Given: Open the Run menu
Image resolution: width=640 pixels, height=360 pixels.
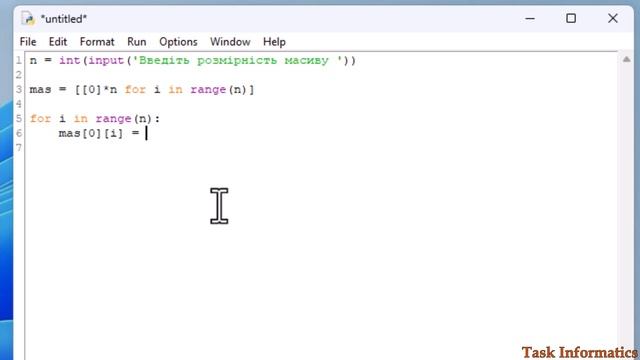Looking at the screenshot, I should pos(136,42).
